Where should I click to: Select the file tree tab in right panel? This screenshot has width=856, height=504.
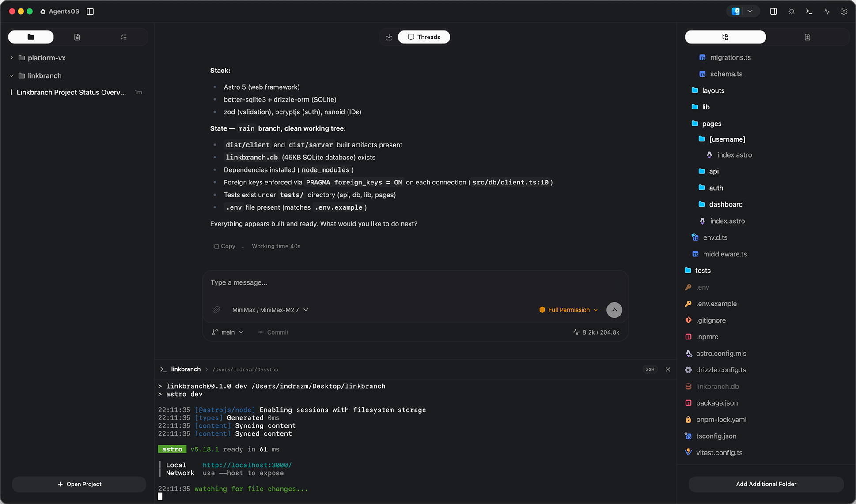(x=725, y=37)
